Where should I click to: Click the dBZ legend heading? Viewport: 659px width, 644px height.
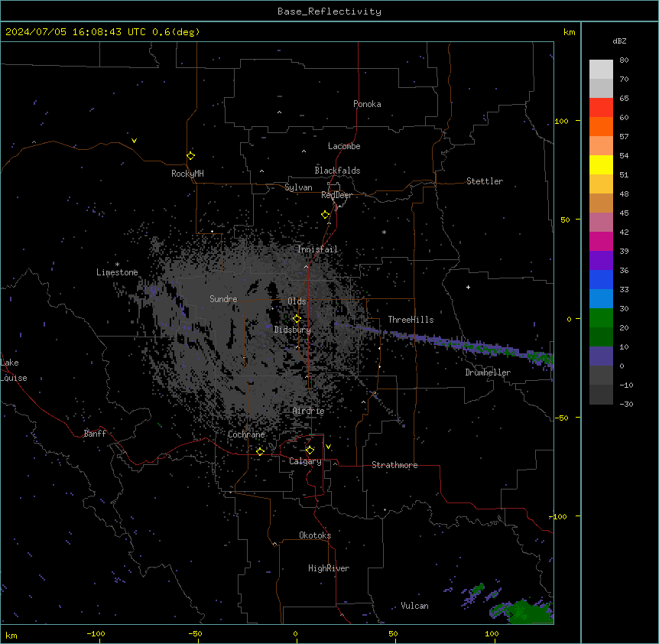point(619,41)
